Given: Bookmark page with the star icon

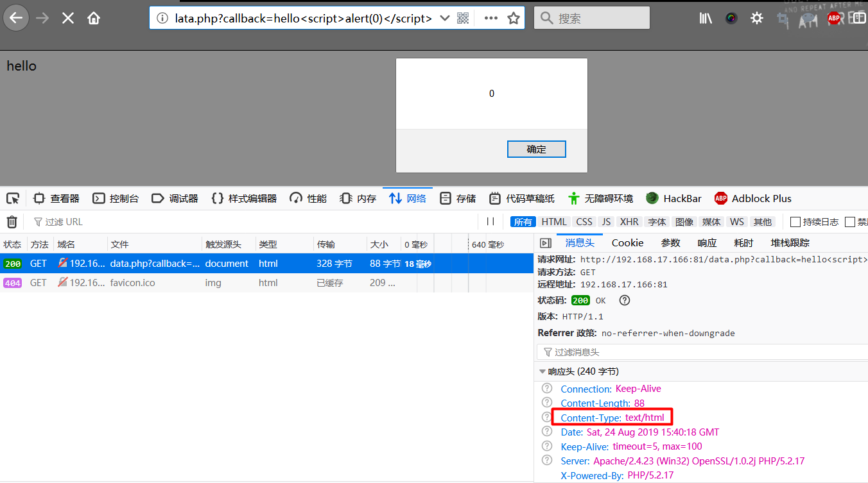Looking at the screenshot, I should coord(514,18).
